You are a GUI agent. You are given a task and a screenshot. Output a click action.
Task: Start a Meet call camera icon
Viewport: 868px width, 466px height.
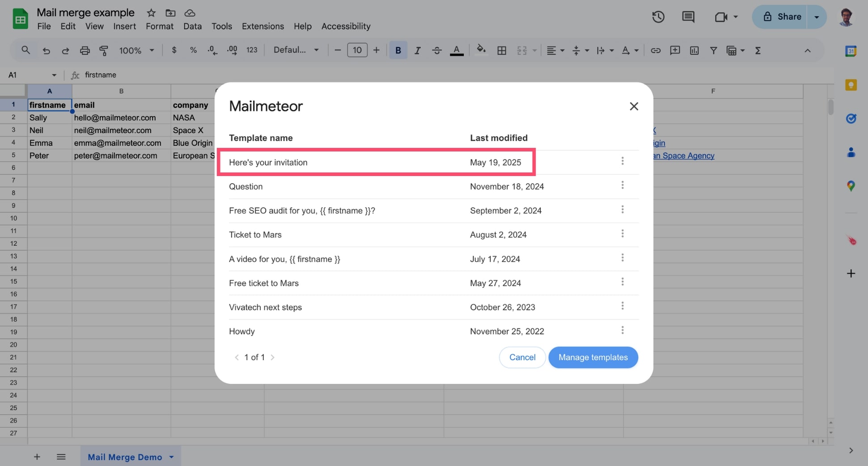(x=720, y=17)
